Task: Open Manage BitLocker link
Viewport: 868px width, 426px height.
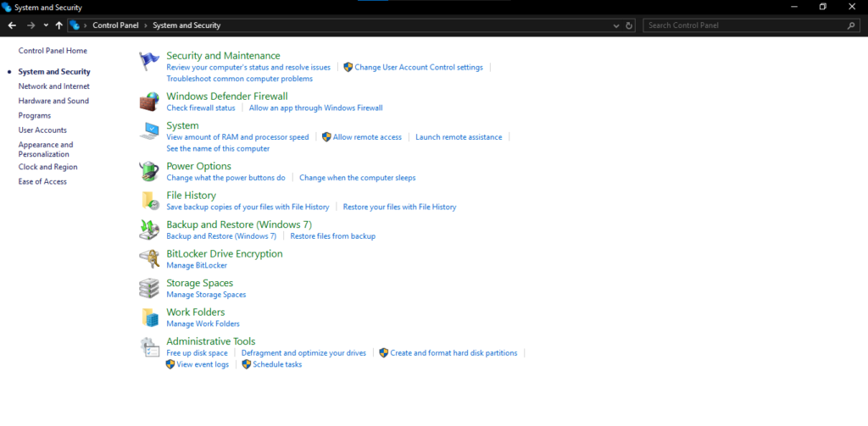Action: click(x=197, y=265)
